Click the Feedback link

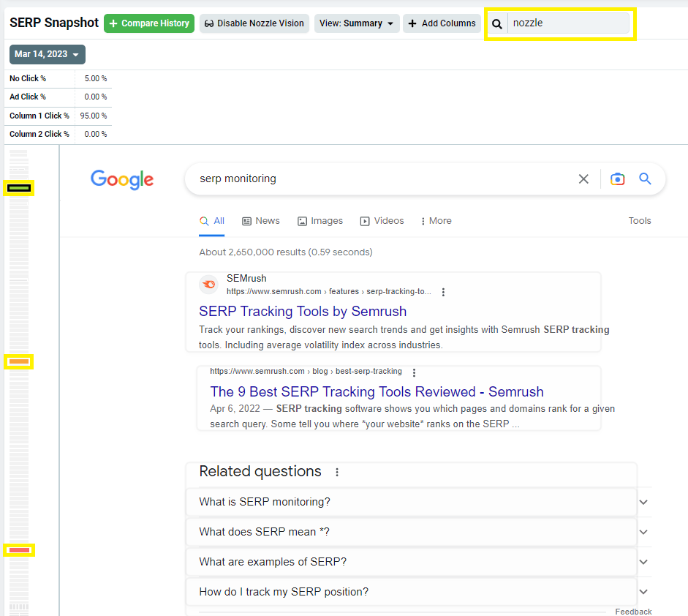[633, 612]
